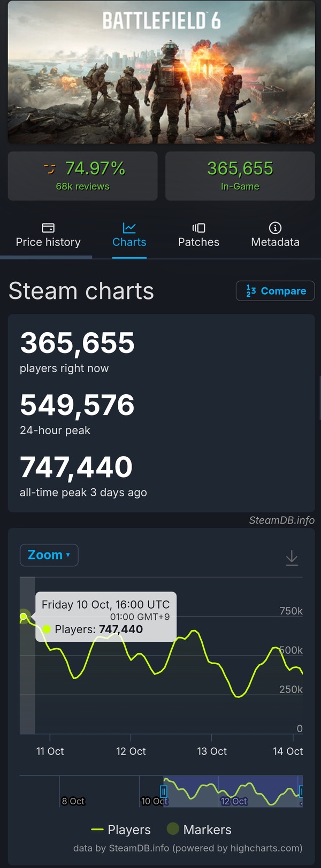Image resolution: width=321 pixels, height=868 pixels.
Task: Click the 74.97% review rating box
Action: point(82,176)
